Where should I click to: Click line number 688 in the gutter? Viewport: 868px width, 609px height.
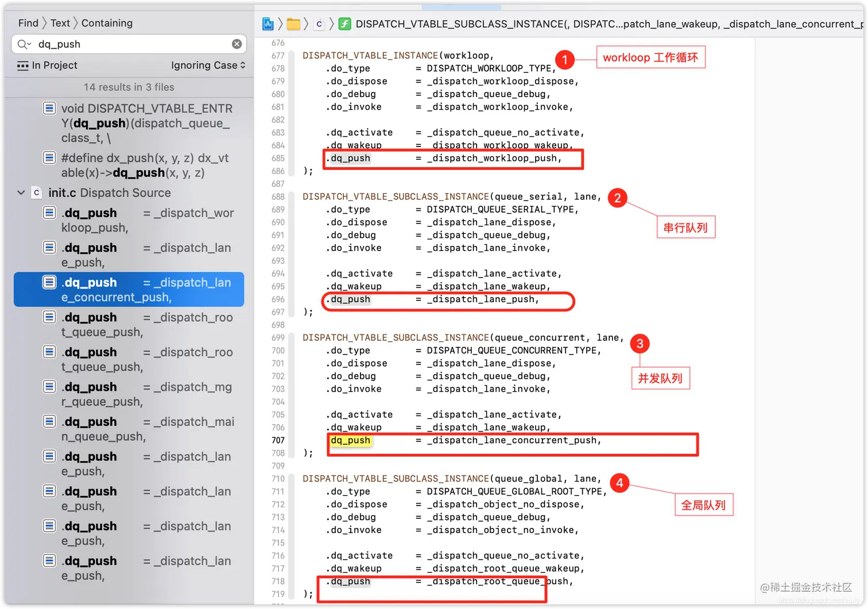coord(278,196)
